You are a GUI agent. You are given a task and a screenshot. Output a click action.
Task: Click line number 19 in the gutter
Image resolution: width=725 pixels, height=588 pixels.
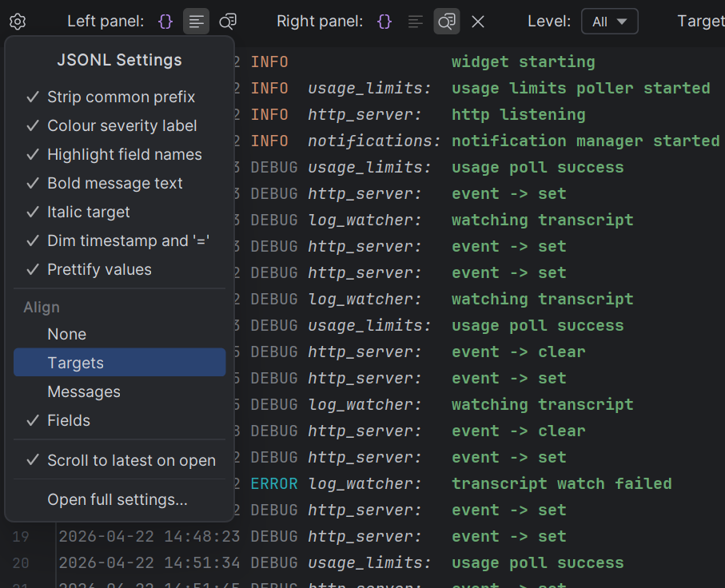pyautogui.click(x=19, y=536)
